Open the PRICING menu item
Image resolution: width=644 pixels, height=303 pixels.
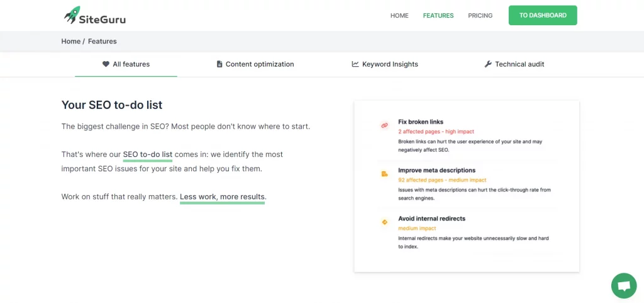[x=480, y=16]
